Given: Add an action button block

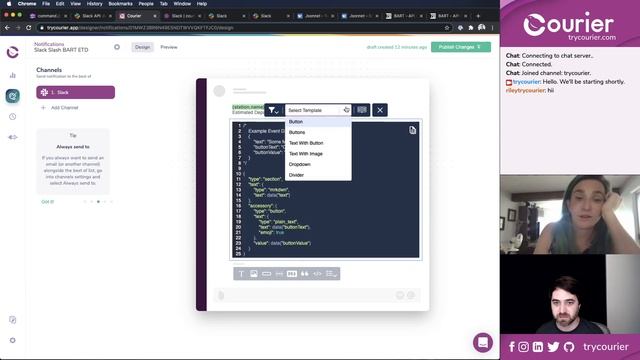Looking at the screenshot, I should tap(267, 273).
